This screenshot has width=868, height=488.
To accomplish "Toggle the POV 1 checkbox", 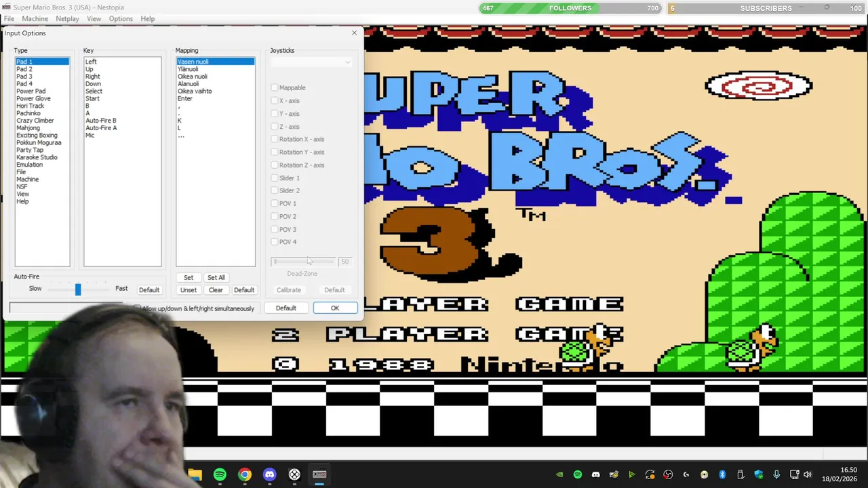I will tap(275, 203).
